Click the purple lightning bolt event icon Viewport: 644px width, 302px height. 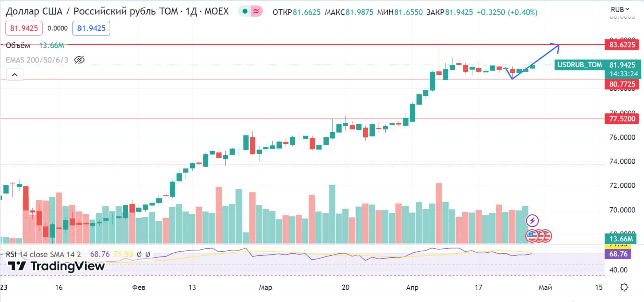(x=532, y=220)
